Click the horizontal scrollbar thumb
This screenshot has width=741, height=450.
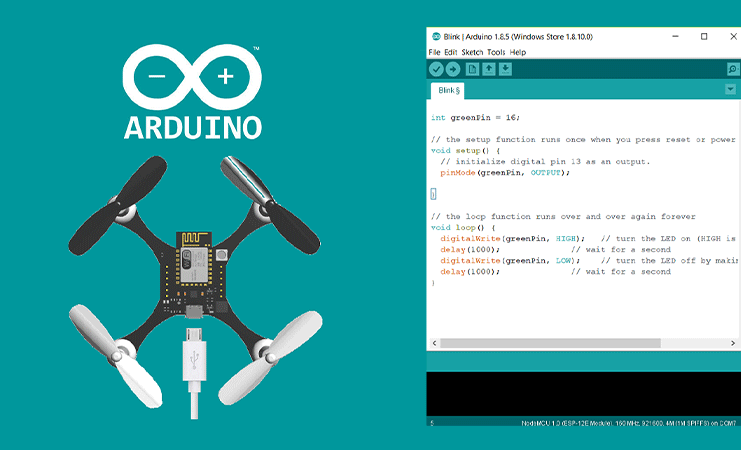tap(550, 343)
